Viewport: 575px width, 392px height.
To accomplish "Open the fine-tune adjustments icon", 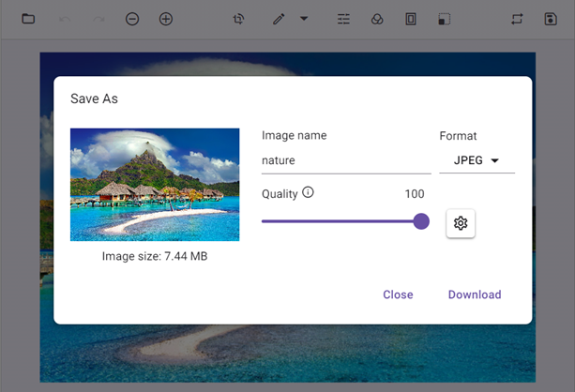I will pyautogui.click(x=343, y=19).
